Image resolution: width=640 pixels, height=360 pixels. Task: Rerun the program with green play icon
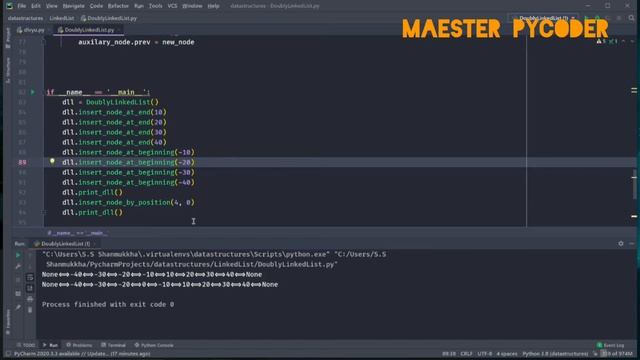(x=18, y=255)
